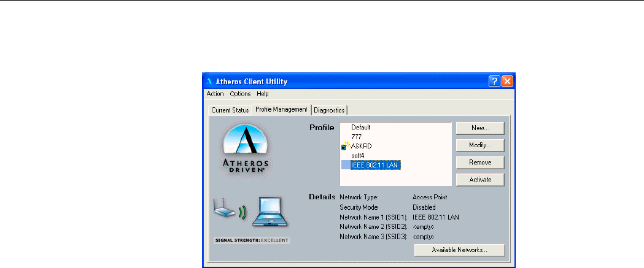The image size is (644, 268).
Task: Click the Signal Strength: Excellent label
Action: (x=252, y=240)
